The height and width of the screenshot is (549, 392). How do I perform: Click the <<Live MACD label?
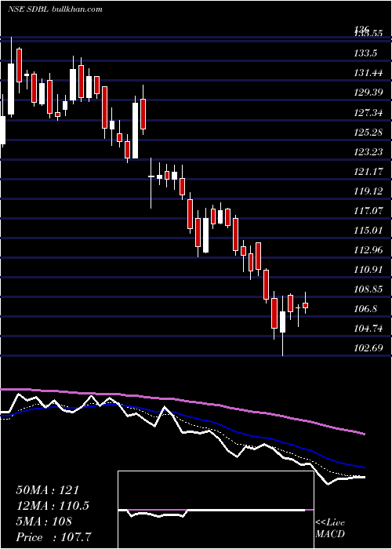click(330, 528)
